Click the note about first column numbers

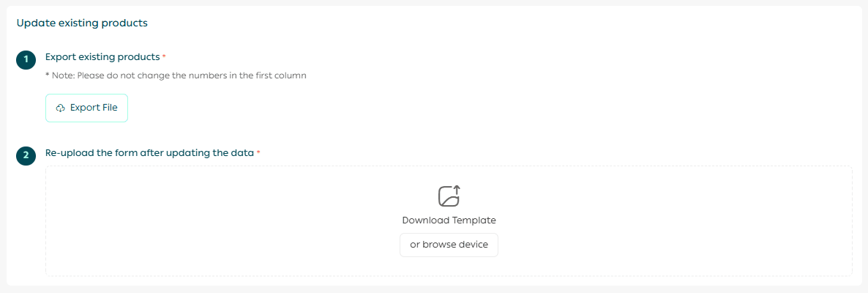click(x=176, y=75)
